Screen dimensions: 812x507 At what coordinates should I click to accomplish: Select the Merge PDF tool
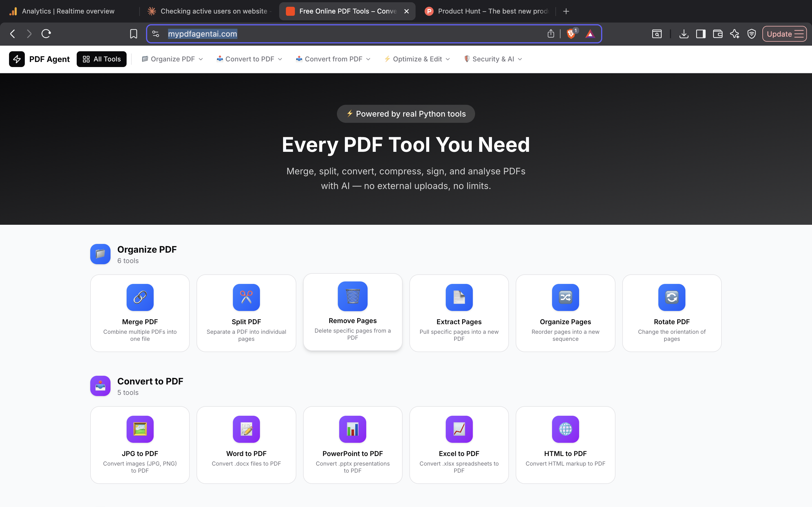coord(140,313)
